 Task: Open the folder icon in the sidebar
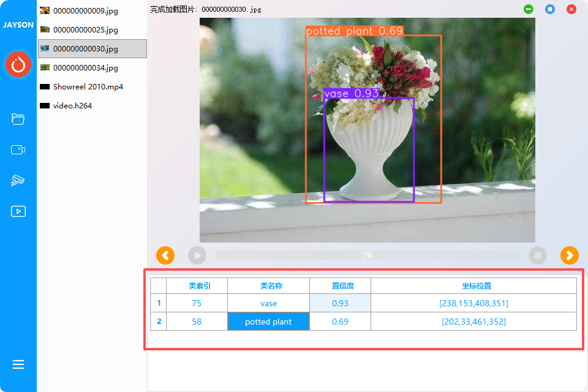coord(18,119)
